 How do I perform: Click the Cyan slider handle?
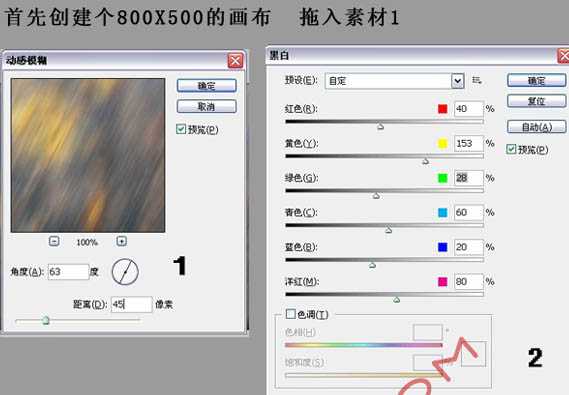click(389, 230)
